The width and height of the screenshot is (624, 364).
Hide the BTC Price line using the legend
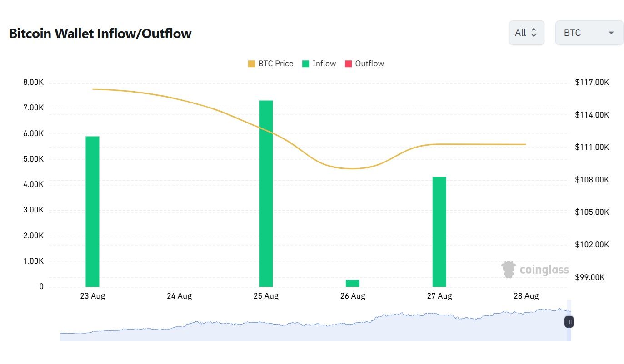pos(276,64)
